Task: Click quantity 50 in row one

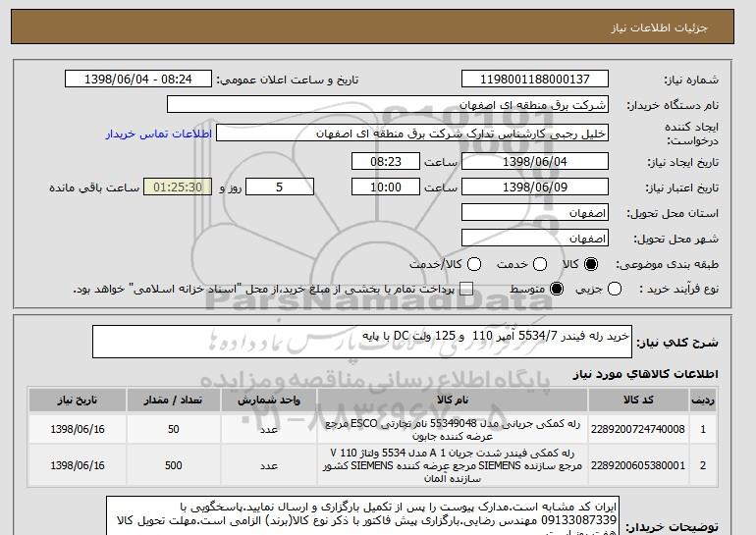Action: [x=174, y=429]
